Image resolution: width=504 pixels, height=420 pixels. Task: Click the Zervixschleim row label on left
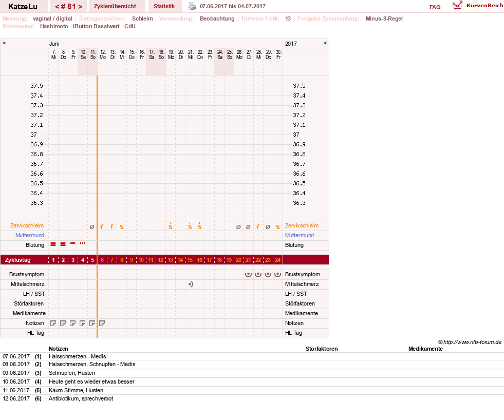point(27,225)
